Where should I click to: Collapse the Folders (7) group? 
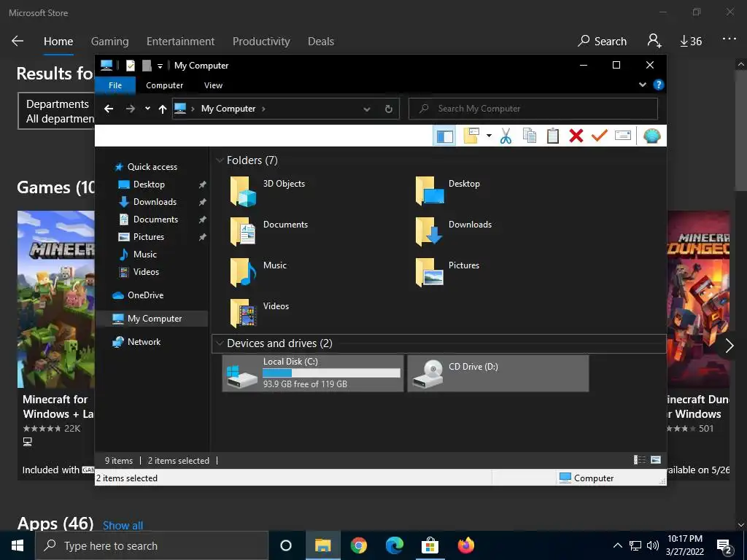[220, 160]
